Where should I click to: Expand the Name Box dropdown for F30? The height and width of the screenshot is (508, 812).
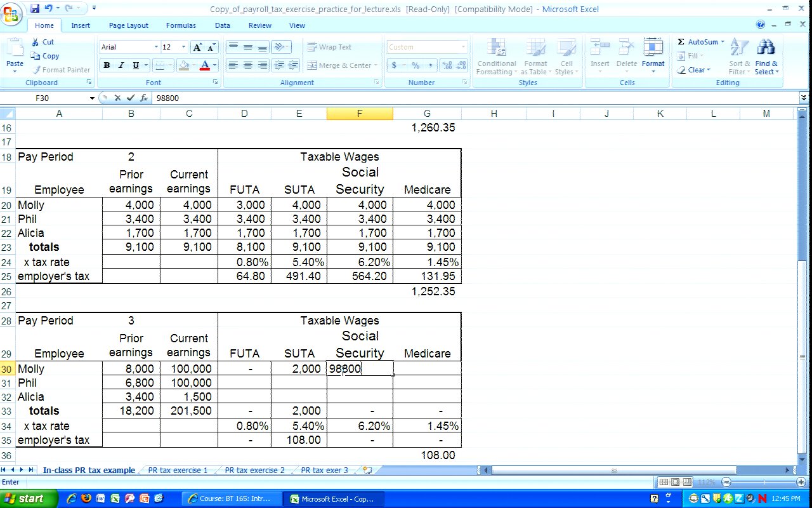click(92, 98)
